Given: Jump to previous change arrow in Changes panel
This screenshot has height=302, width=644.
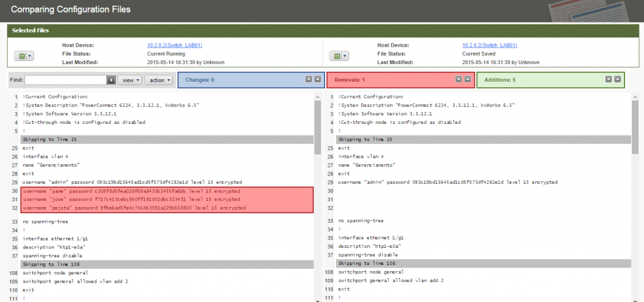Looking at the screenshot, I should (x=318, y=79).
